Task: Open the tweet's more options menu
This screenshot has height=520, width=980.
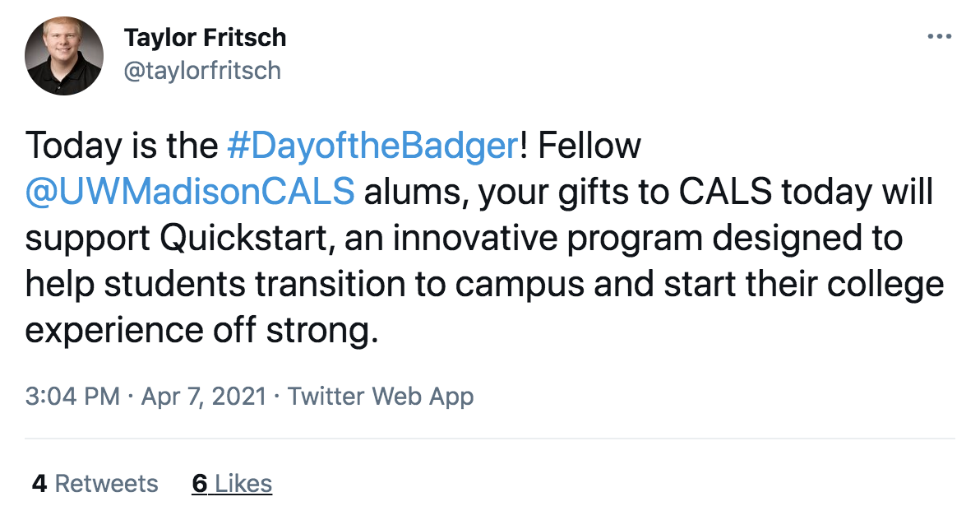Action: pyautogui.click(x=939, y=37)
